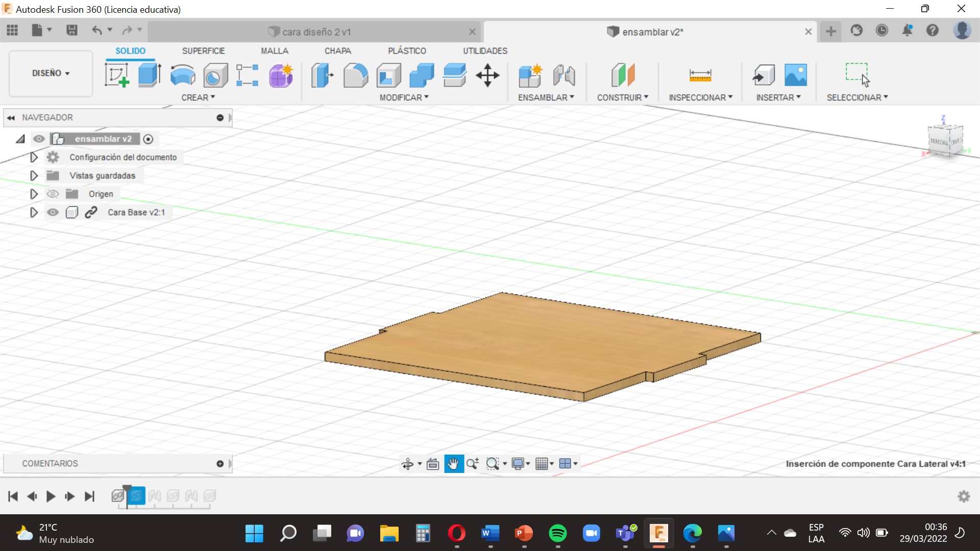This screenshot has width=980, height=551.
Task: Enable the Pan hand navigation tool
Action: point(453,464)
